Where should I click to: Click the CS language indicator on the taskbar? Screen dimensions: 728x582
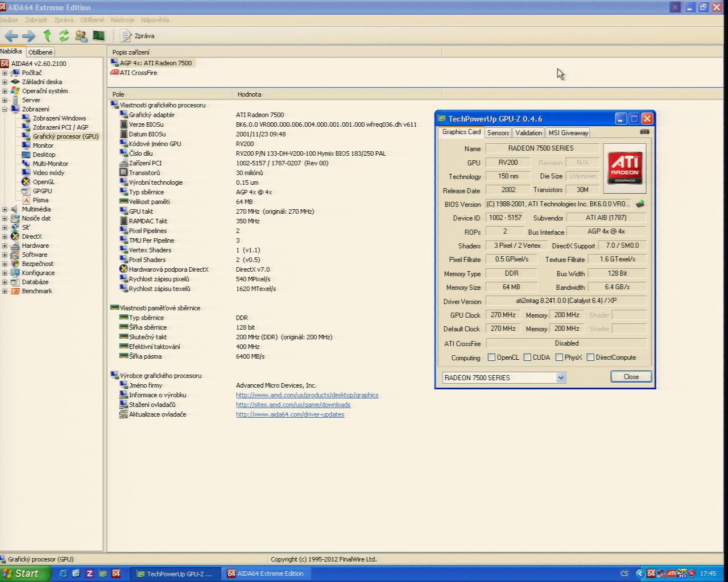coord(624,573)
